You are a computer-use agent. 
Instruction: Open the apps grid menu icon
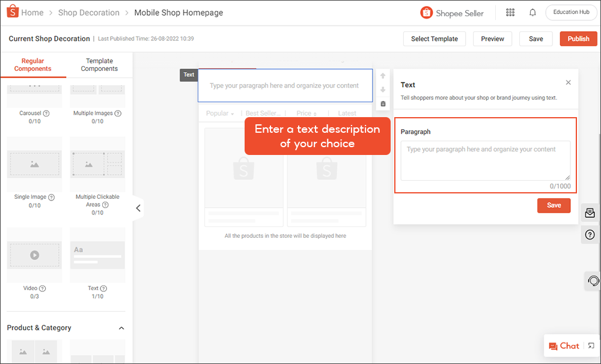click(x=510, y=13)
